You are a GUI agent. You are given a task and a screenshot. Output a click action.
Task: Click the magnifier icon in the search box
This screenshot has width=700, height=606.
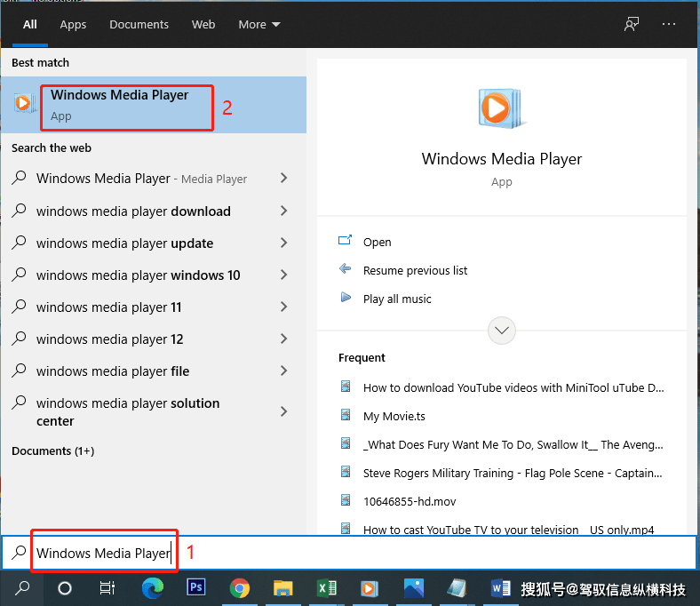point(19,553)
